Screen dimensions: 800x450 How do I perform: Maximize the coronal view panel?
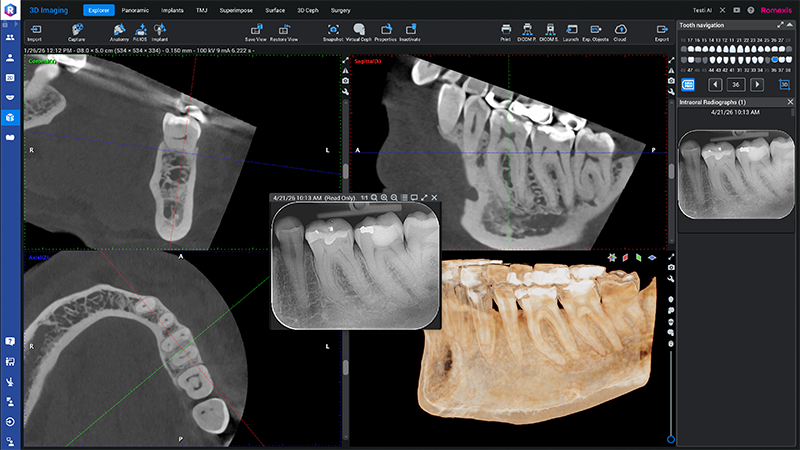345,60
